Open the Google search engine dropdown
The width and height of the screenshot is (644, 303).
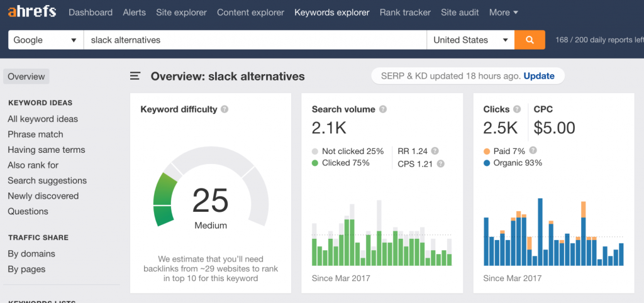click(x=45, y=40)
